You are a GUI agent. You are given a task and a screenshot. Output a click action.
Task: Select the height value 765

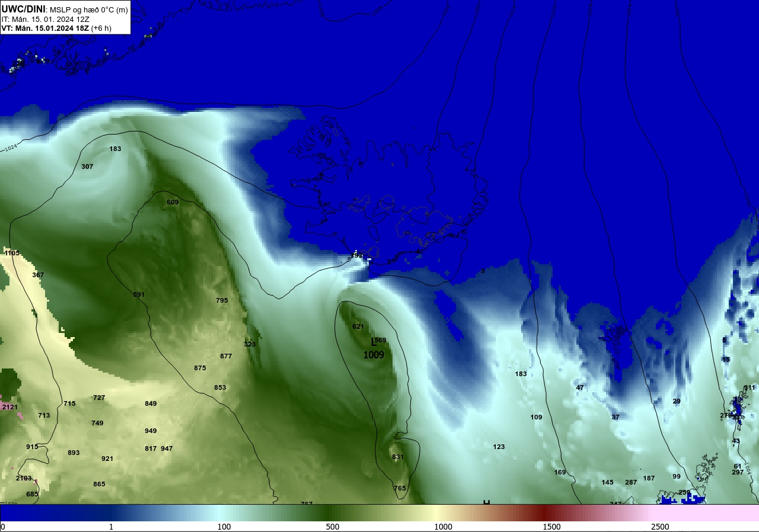(x=400, y=488)
